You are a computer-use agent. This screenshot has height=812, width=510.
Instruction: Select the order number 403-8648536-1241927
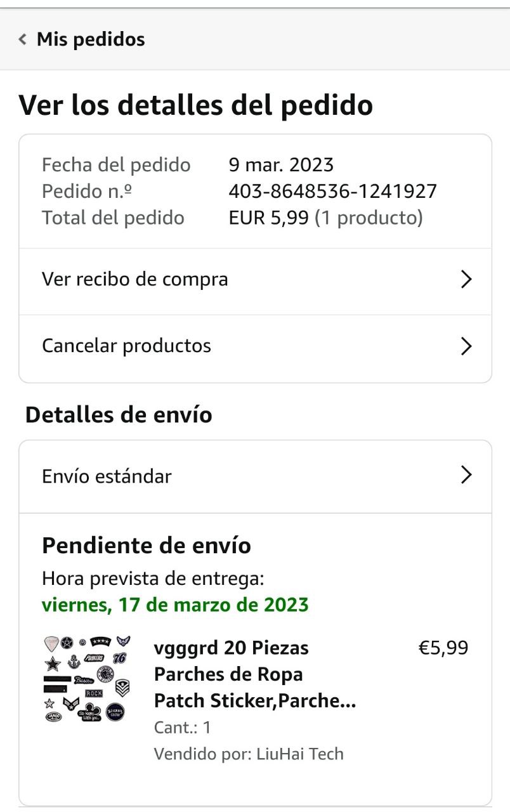(332, 192)
